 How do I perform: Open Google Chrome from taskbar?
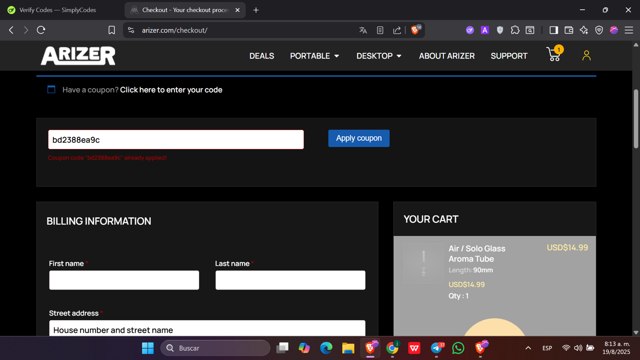(x=392, y=348)
